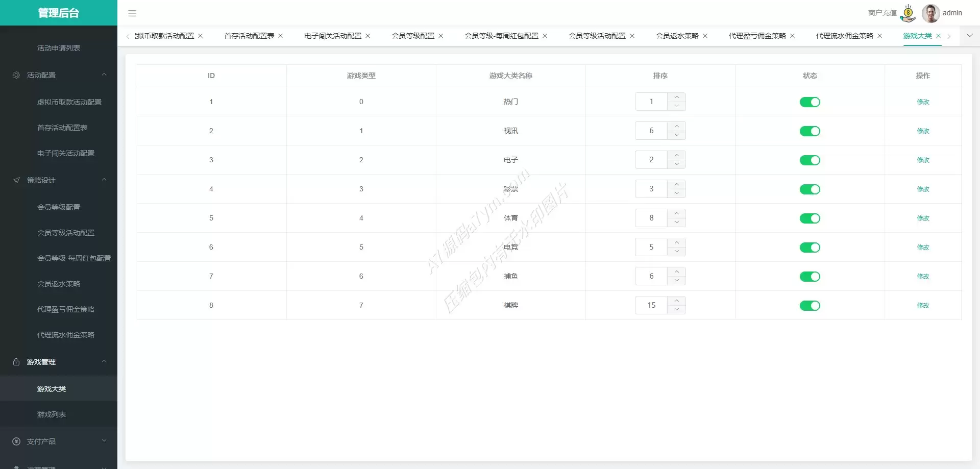Click the hamburger sidebar collapse icon
Screen dimensions: 980x469
pos(132,13)
